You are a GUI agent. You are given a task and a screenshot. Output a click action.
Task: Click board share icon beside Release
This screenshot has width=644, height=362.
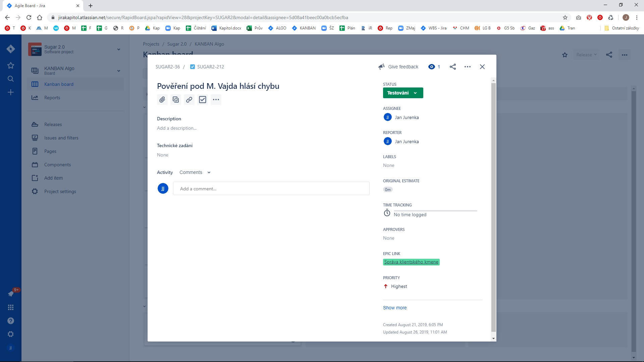[x=609, y=55]
